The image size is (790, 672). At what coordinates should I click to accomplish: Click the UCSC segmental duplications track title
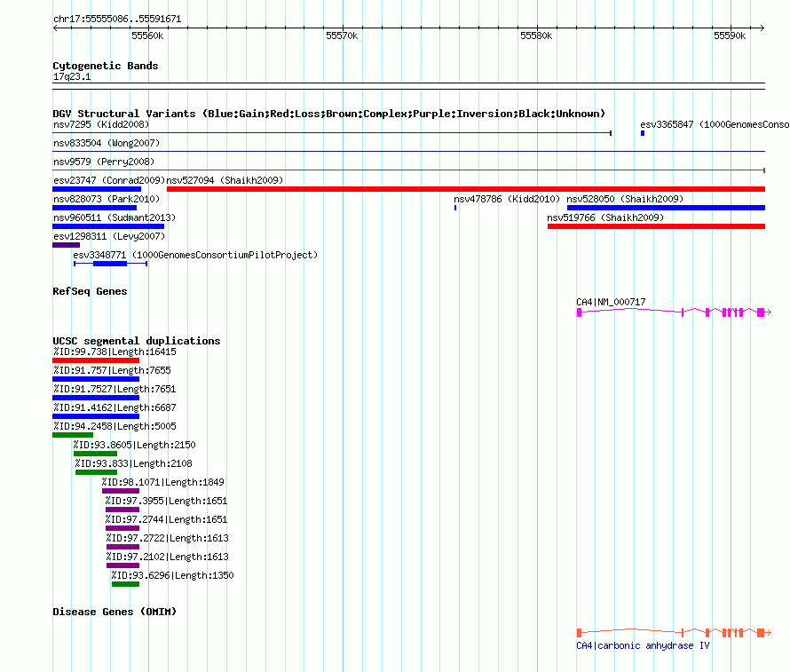click(x=137, y=341)
